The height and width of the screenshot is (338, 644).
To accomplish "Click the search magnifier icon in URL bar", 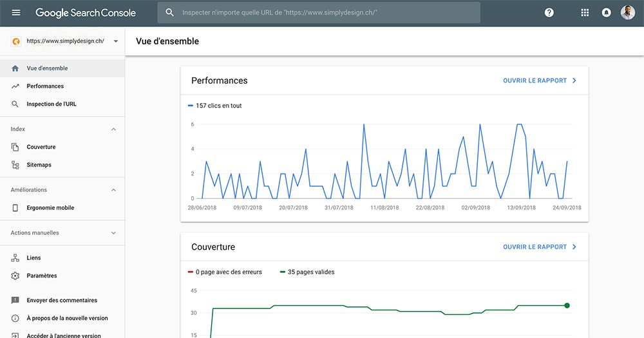I will click(x=169, y=12).
